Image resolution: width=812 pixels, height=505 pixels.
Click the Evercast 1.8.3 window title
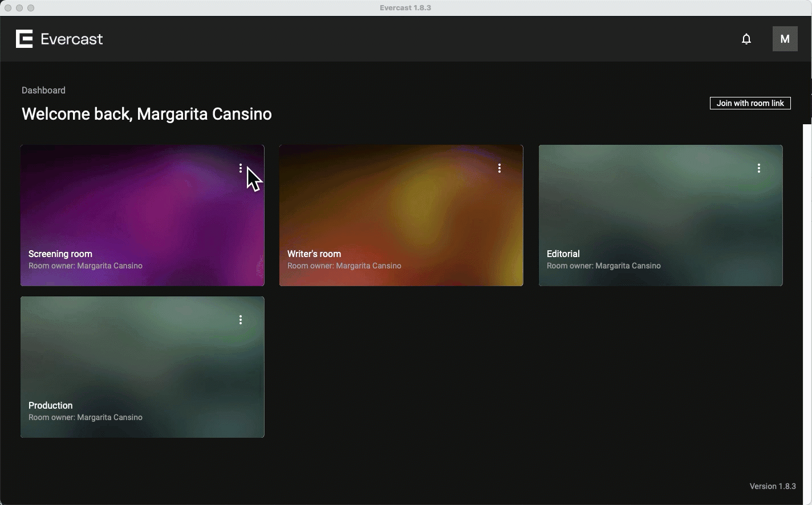click(x=405, y=8)
